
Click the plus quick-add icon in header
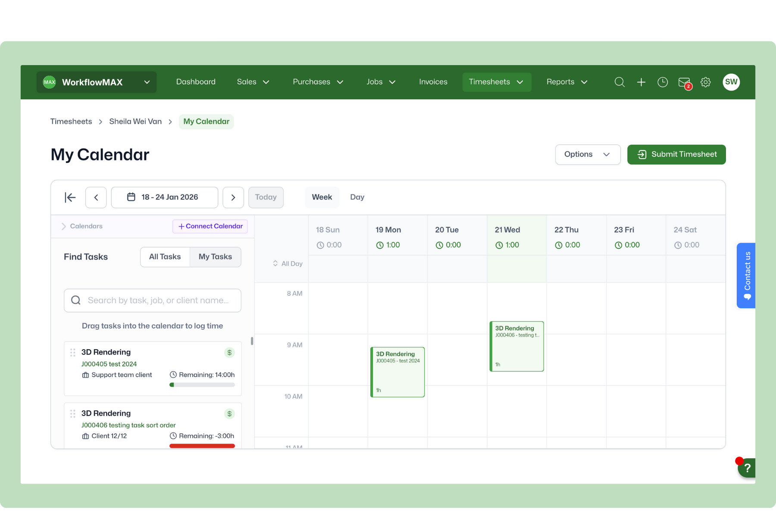point(641,82)
